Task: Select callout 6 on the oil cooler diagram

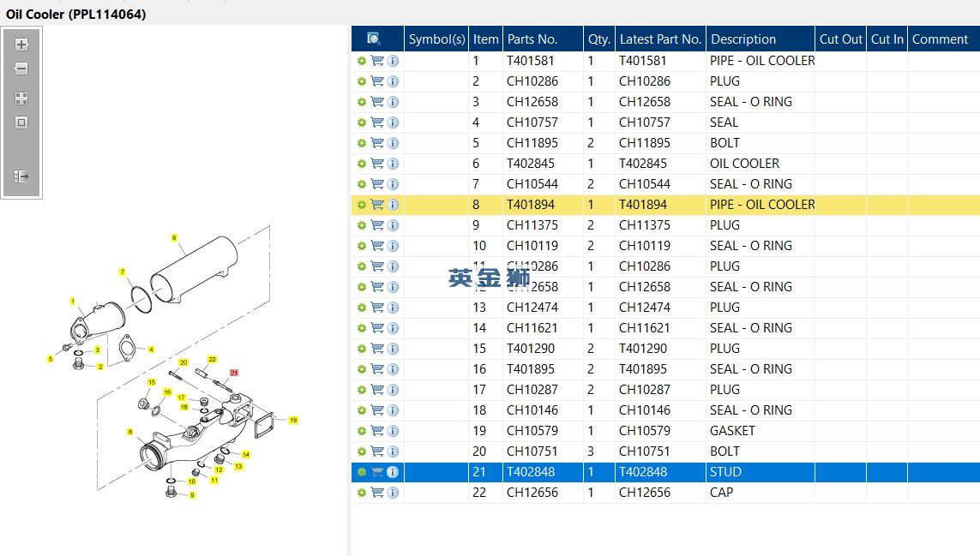Action: click(174, 238)
